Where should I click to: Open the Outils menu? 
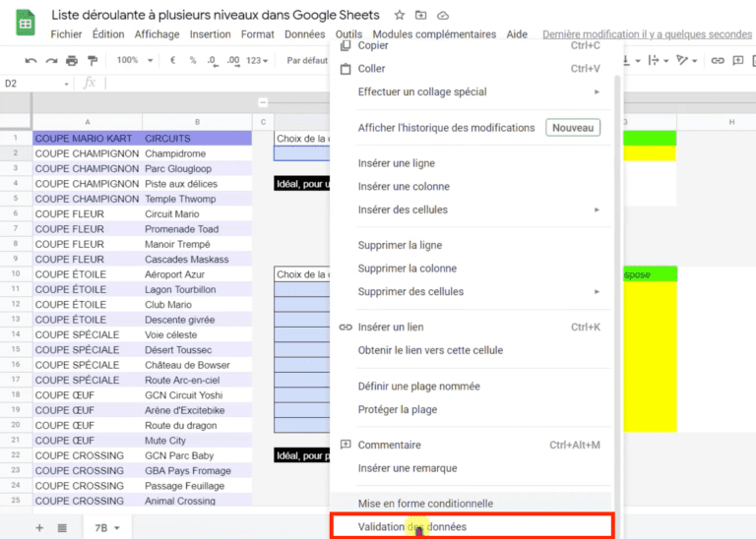coord(348,34)
